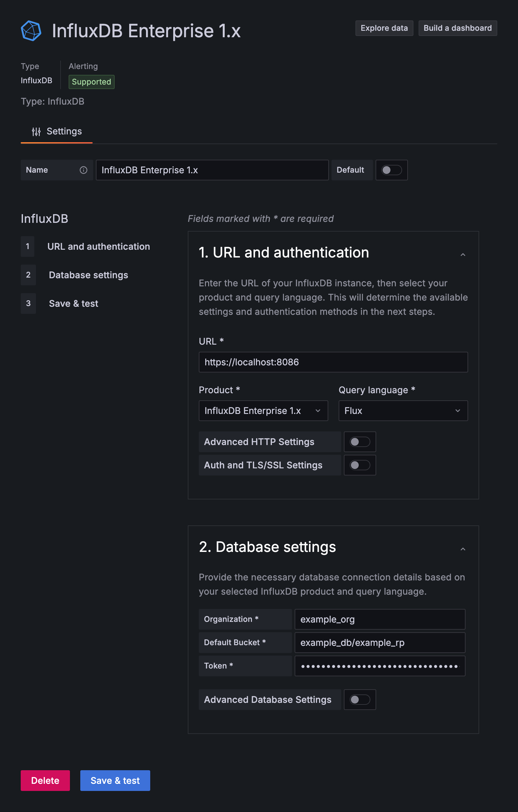This screenshot has height=812, width=518.
Task: Click the Build a dashboard button
Action: [x=457, y=28]
